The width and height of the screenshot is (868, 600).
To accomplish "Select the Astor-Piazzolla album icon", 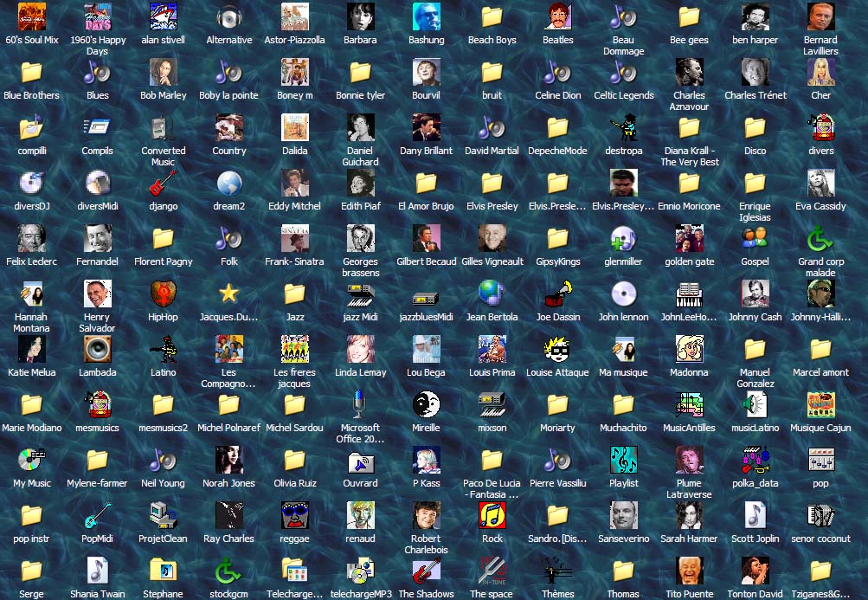I will (x=294, y=16).
